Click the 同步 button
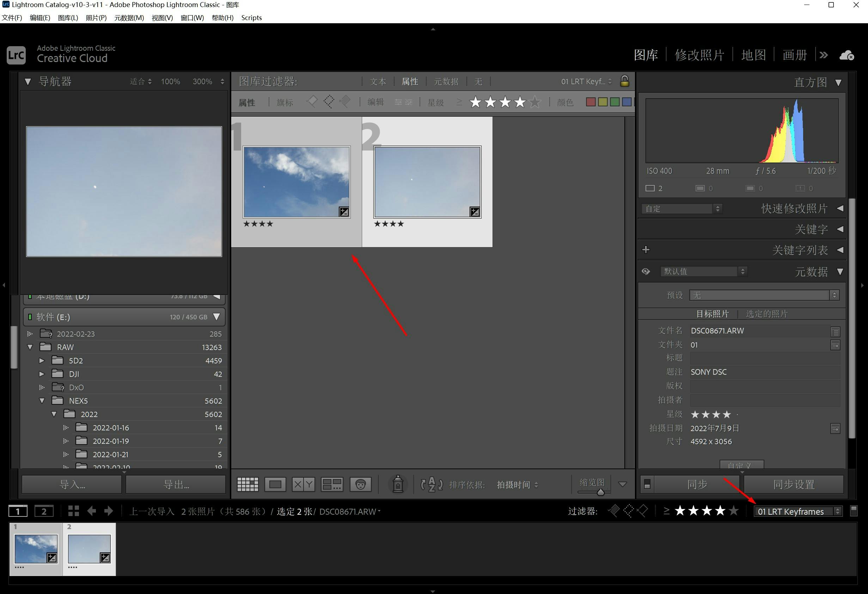The image size is (868, 594). point(697,484)
